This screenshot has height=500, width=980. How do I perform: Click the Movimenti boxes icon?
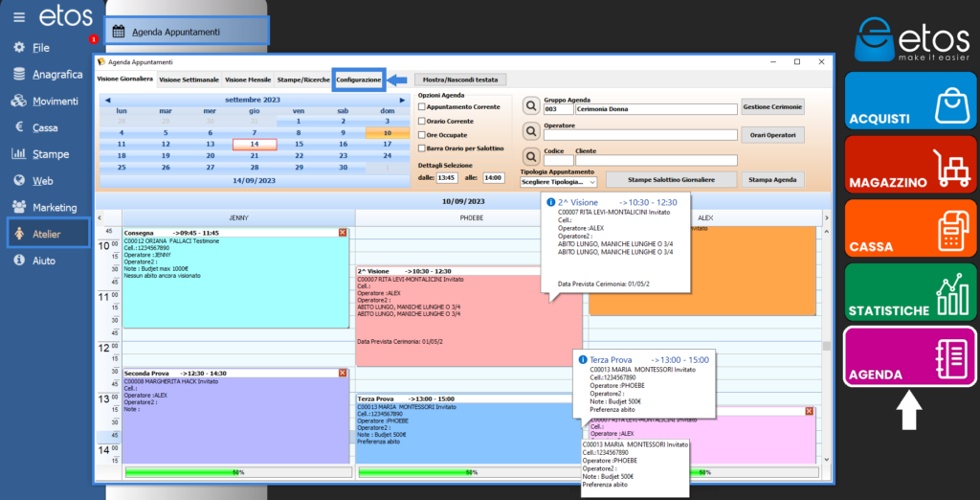(x=19, y=101)
